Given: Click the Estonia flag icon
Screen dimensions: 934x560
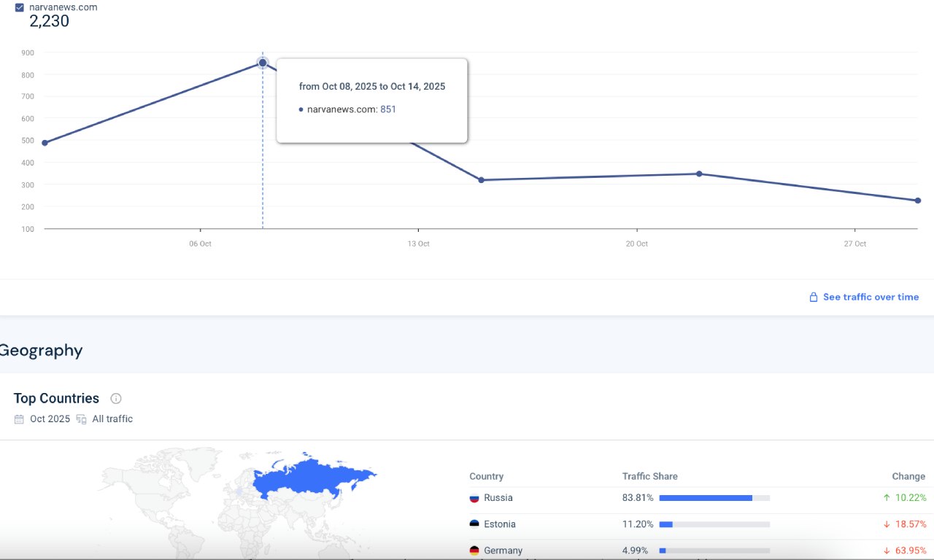Looking at the screenshot, I should [474, 524].
